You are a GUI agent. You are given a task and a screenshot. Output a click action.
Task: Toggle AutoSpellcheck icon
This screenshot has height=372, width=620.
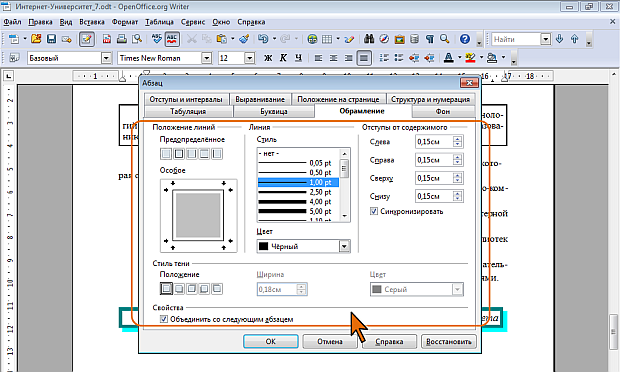tap(172, 39)
